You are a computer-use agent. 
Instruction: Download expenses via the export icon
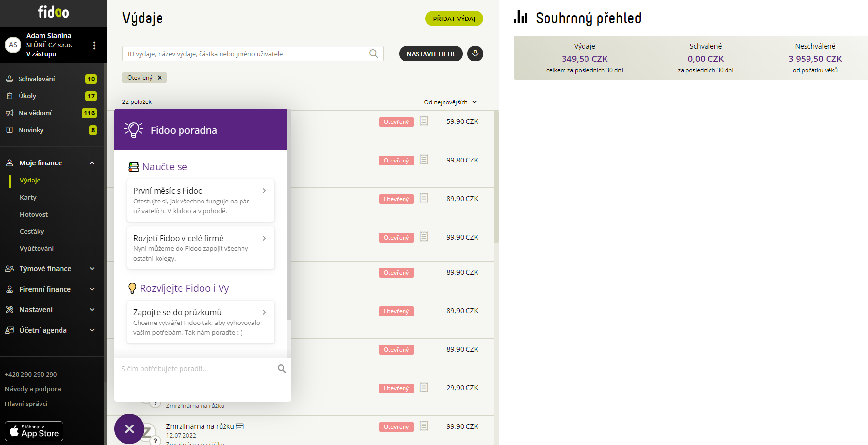click(x=475, y=54)
